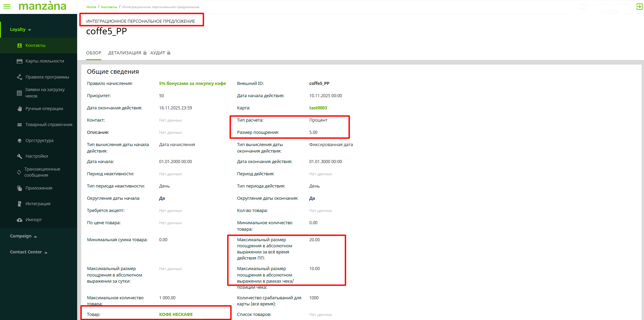This screenshot has height=320, width=644.
Task: Click the Правила программы share icon
Action: click(20, 77)
